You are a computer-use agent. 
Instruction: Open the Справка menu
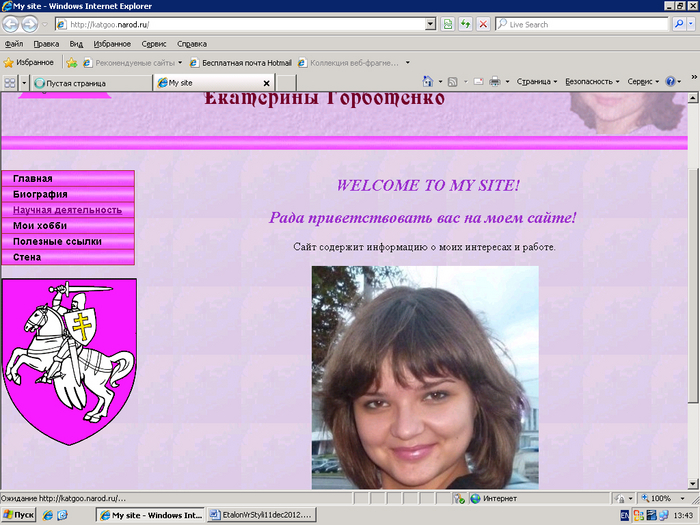point(192,44)
